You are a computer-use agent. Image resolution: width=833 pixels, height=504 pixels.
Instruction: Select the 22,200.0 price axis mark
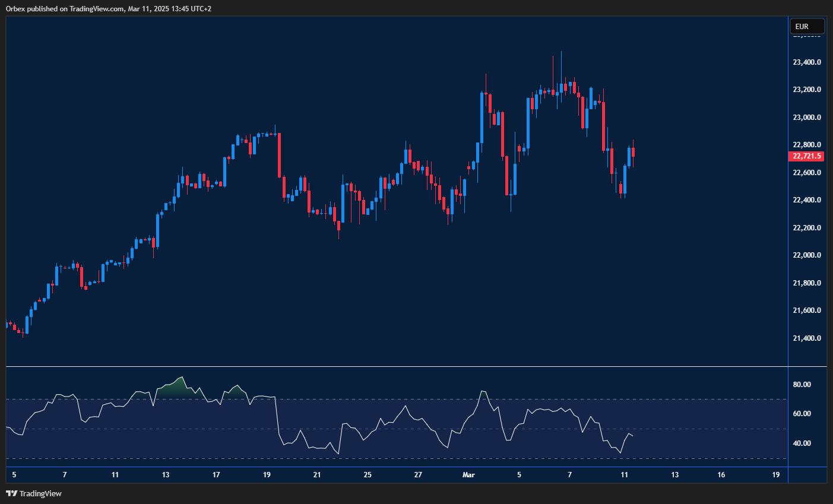click(807, 228)
